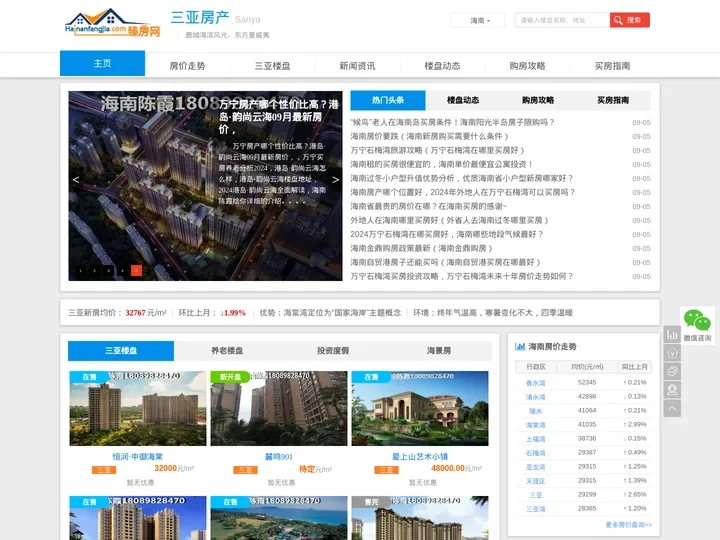Open 外地人在海南哪里买房好 article
The height and width of the screenshot is (540, 720).
tap(449, 220)
